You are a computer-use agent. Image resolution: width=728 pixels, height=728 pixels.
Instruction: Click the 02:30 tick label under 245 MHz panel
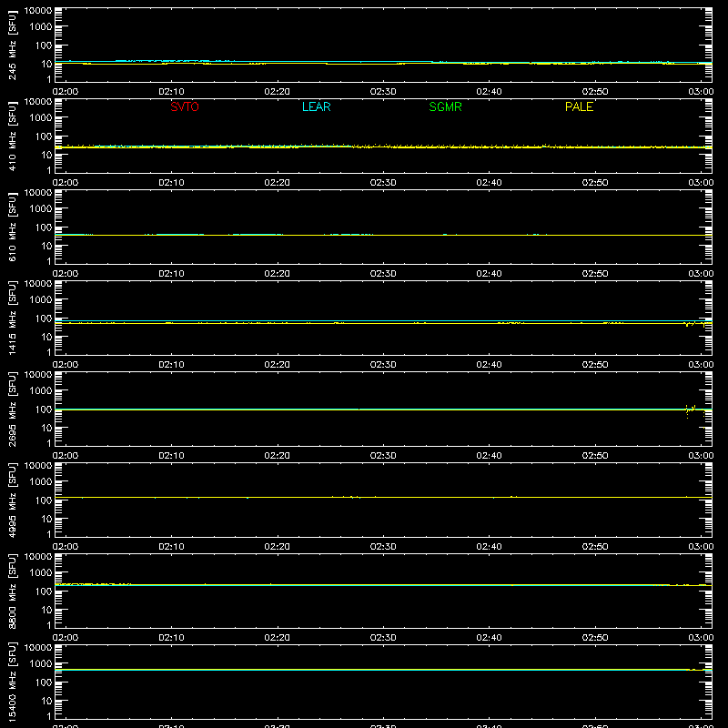tap(383, 92)
